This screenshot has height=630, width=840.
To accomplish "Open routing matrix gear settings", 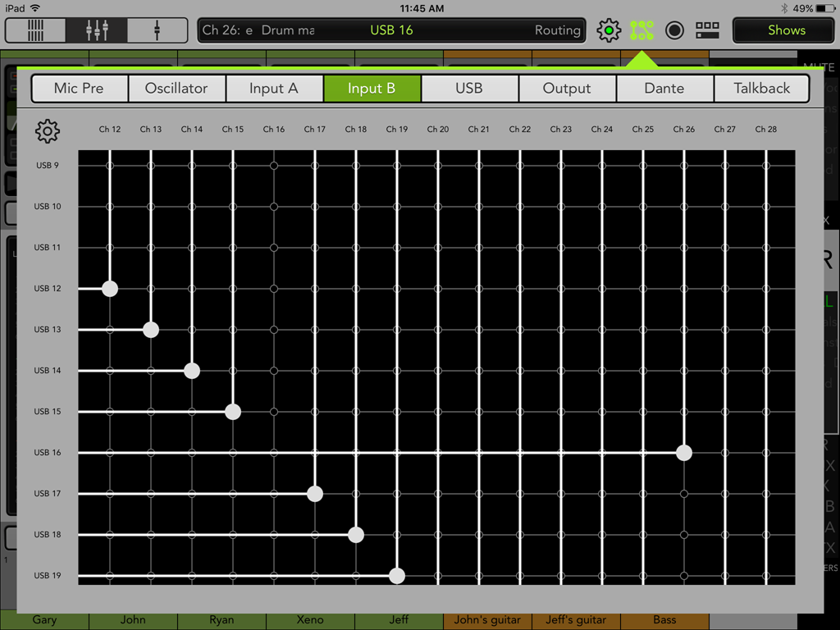I will [48, 130].
